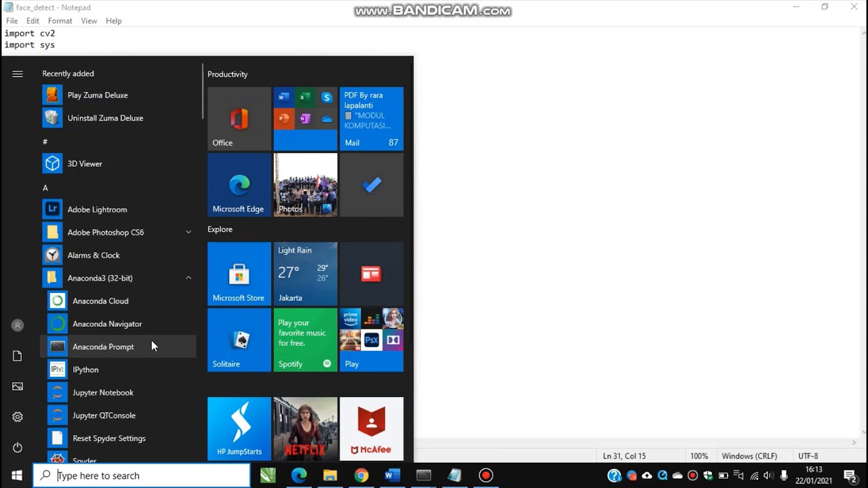Open Documents from Start sidebar
Viewport: 868px width, 488px height.
(18, 356)
